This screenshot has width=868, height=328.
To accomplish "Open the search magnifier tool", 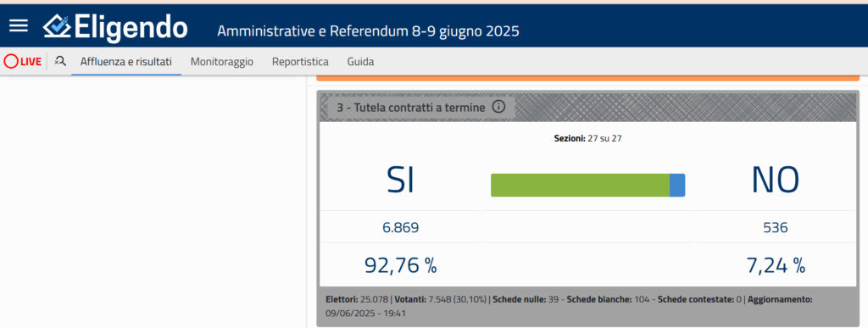I will [60, 61].
